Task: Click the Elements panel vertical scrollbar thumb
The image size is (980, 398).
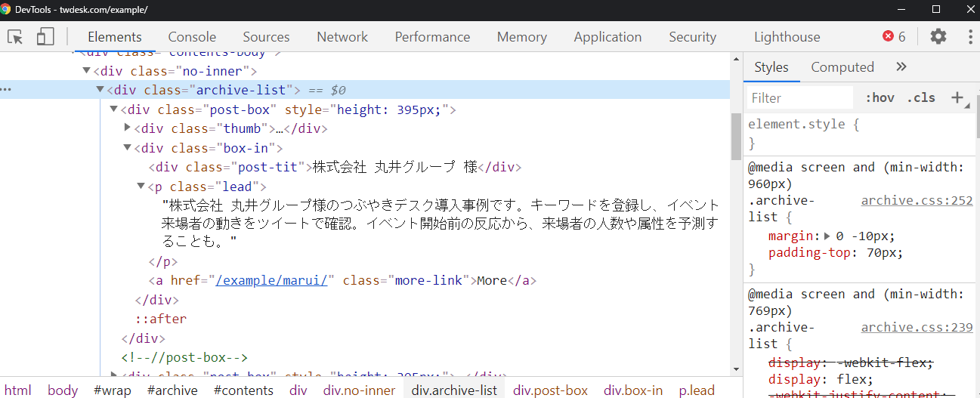Action: 736,137
